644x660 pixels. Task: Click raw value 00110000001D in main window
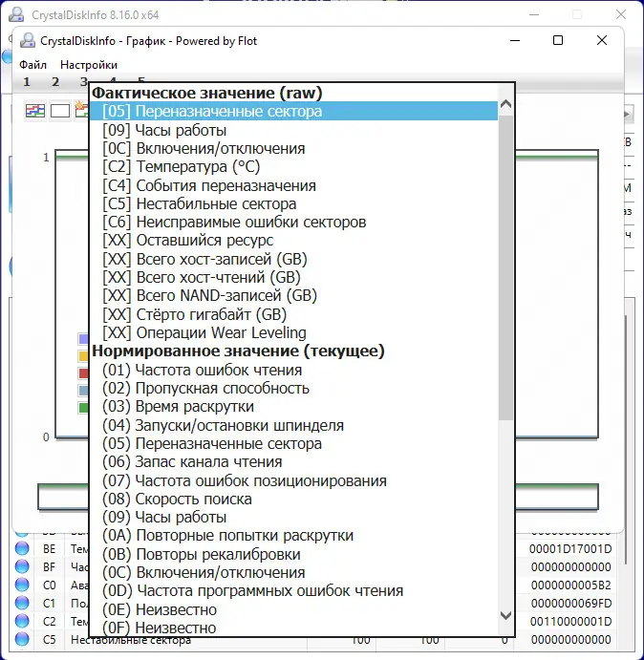[x=570, y=621]
